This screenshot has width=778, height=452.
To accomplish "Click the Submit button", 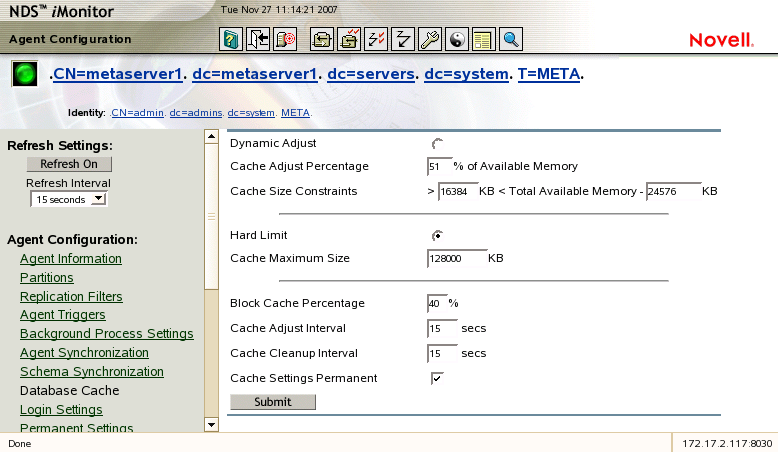I will coord(273,402).
